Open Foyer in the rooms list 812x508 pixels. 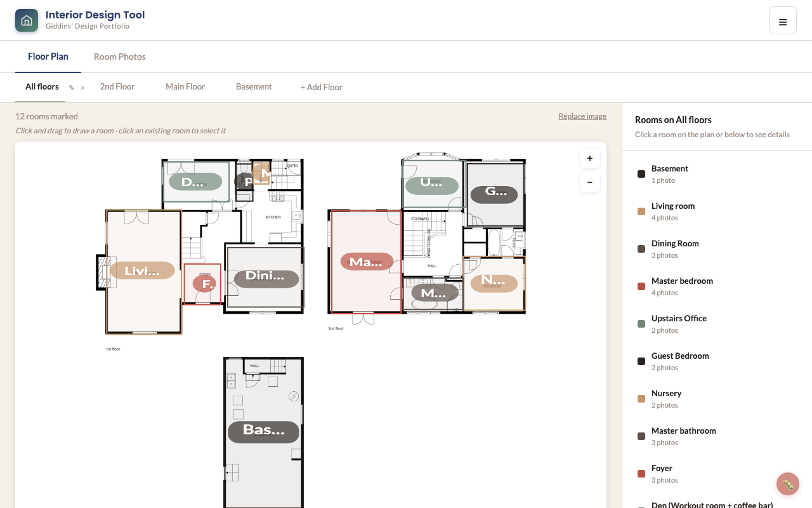pyautogui.click(x=717, y=474)
